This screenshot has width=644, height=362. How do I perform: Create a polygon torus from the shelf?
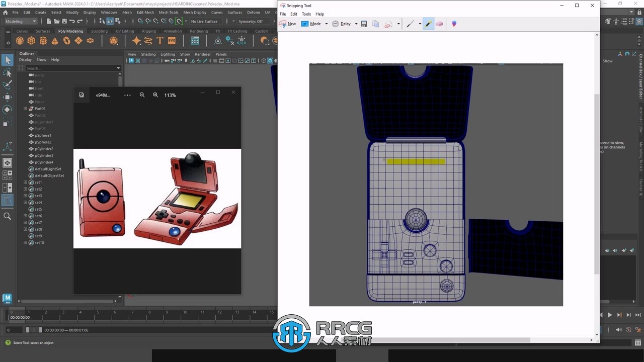pos(66,41)
